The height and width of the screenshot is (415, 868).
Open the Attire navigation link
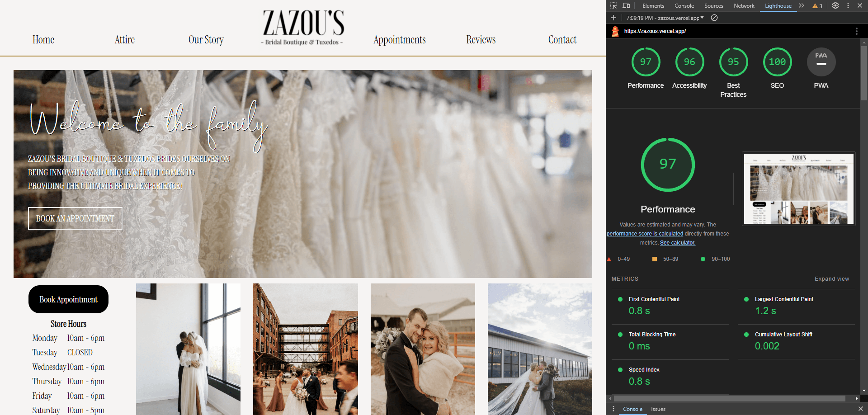coord(125,40)
